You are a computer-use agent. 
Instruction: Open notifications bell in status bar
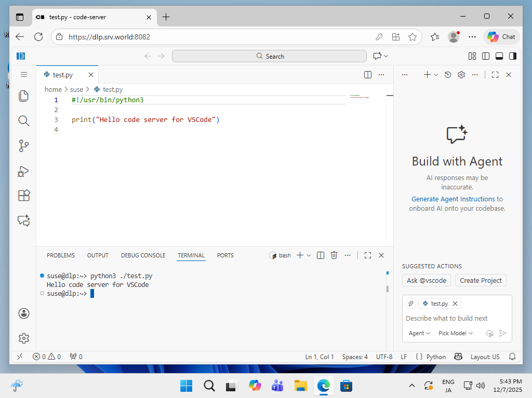click(x=512, y=356)
